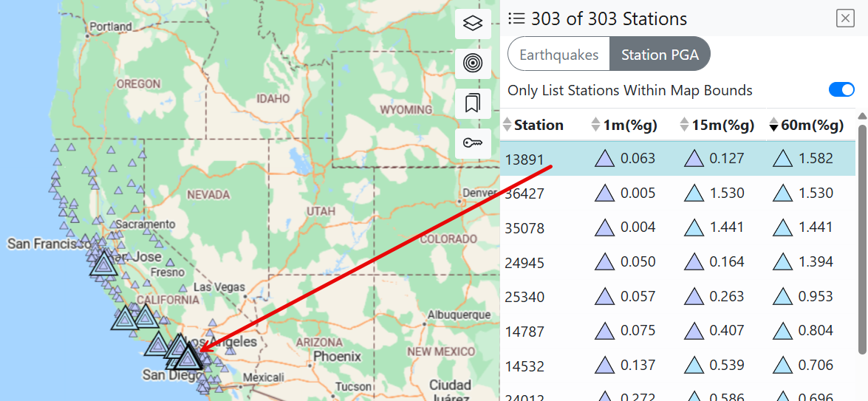Click the 0.539 value for station 14532
This screenshot has height=401, width=868.
click(x=727, y=366)
